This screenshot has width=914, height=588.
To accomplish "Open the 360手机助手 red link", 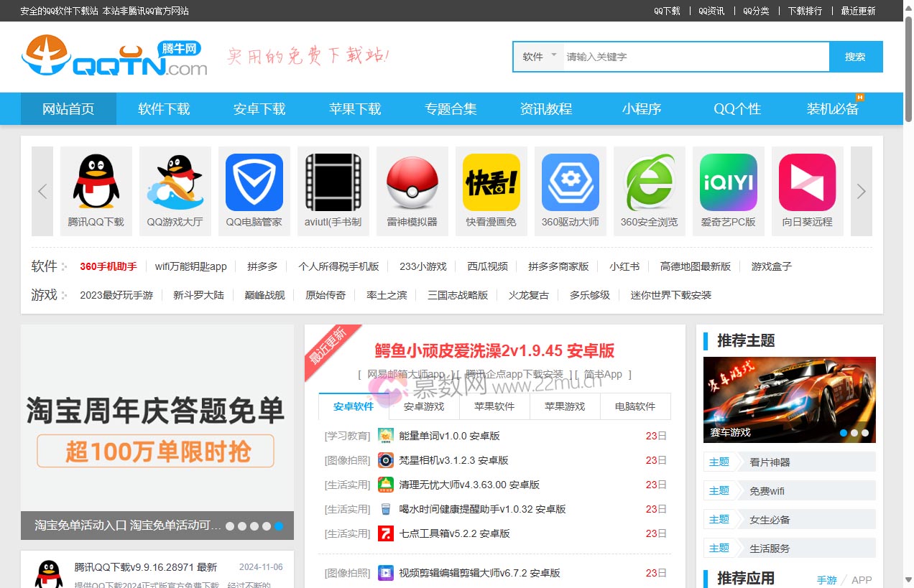I will tap(109, 266).
